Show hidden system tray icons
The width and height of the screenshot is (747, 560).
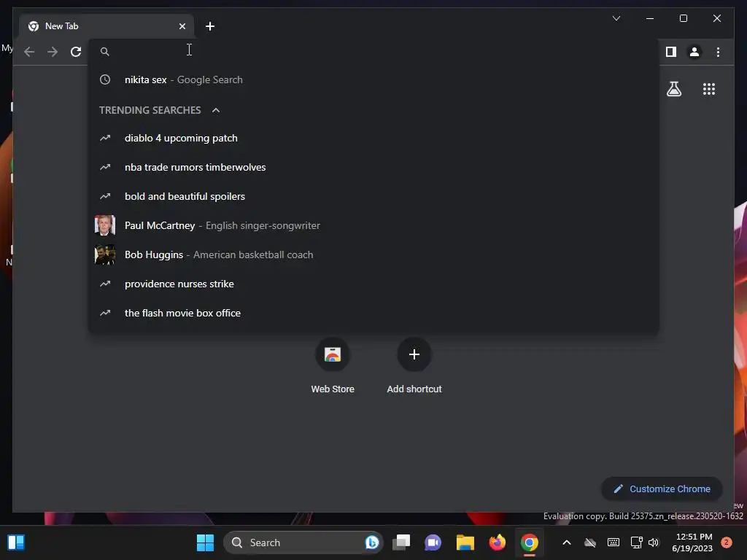click(566, 542)
